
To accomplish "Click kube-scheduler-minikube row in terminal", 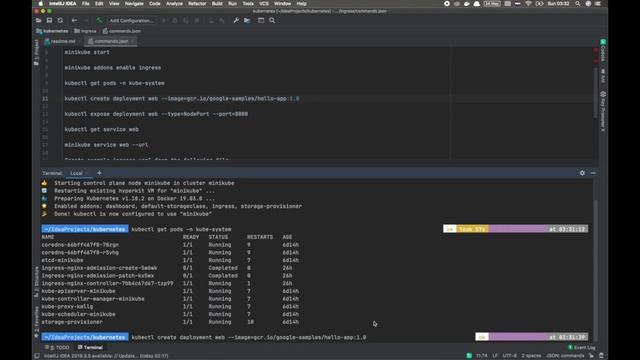I will 170,314.
